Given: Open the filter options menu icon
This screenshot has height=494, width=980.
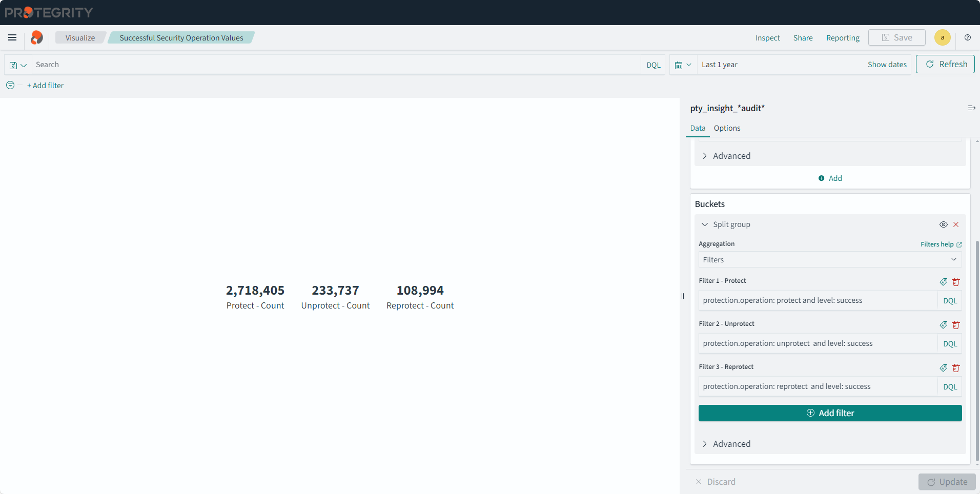Looking at the screenshot, I should tap(10, 86).
